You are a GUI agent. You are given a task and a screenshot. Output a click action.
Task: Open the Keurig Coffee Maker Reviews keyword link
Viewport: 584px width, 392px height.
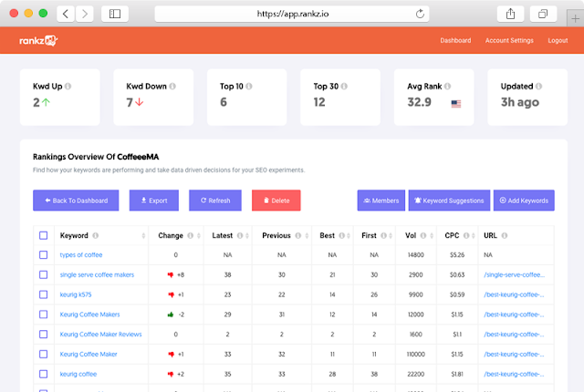click(x=100, y=335)
